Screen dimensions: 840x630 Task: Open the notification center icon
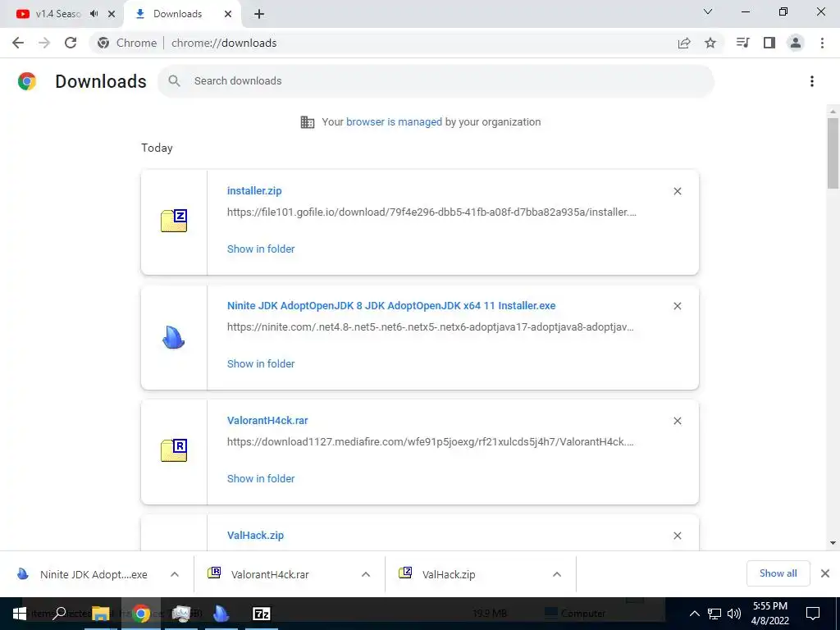click(x=813, y=614)
